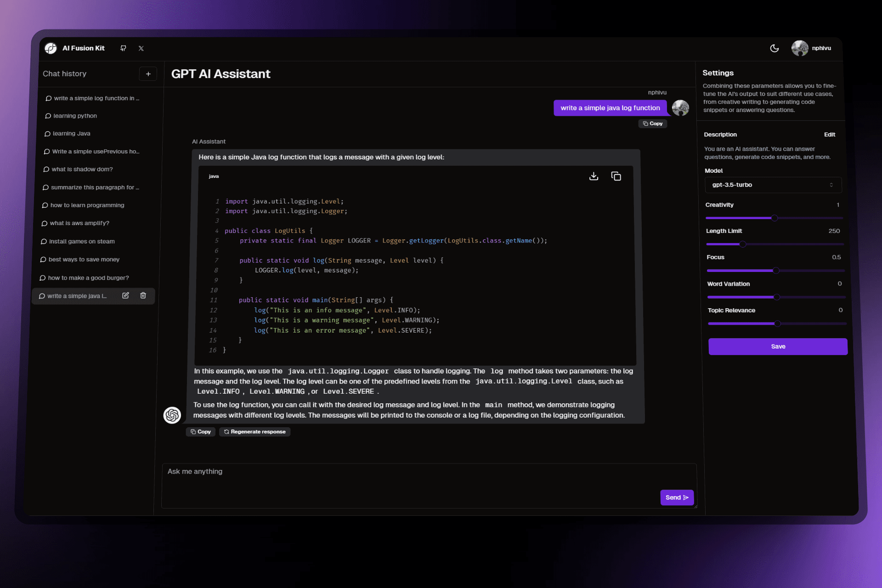
Task: Adjust the Word Variation slider handle
Action: click(x=777, y=297)
